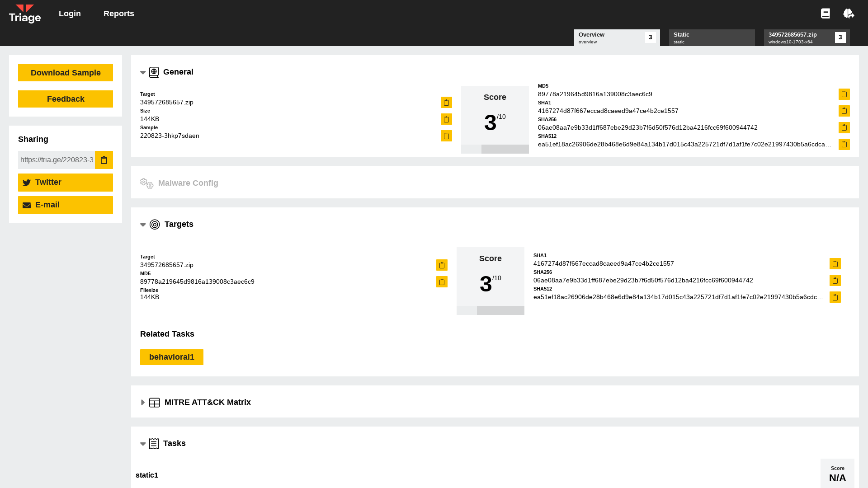The height and width of the screenshot is (488, 868).
Task: Collapse the Tasks section
Action: click(143, 444)
